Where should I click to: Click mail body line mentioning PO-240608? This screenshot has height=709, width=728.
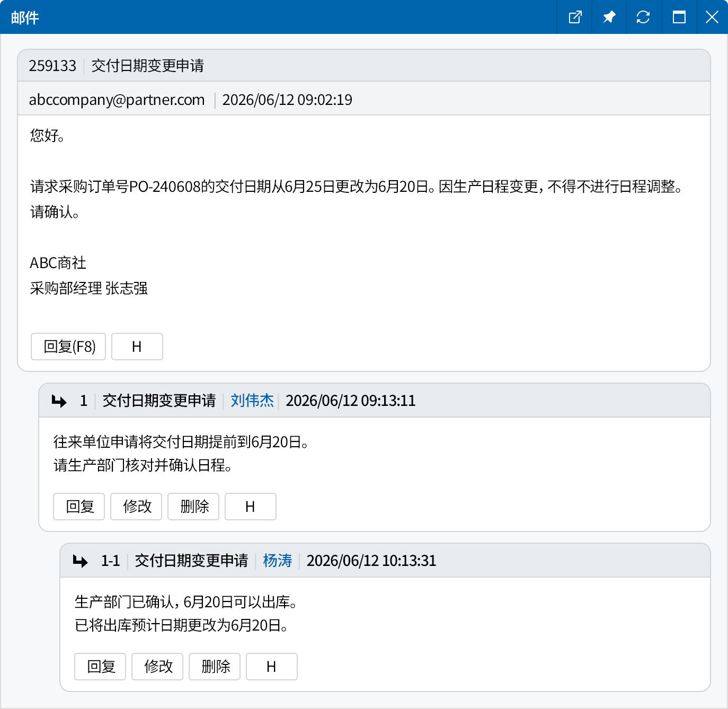(357, 187)
